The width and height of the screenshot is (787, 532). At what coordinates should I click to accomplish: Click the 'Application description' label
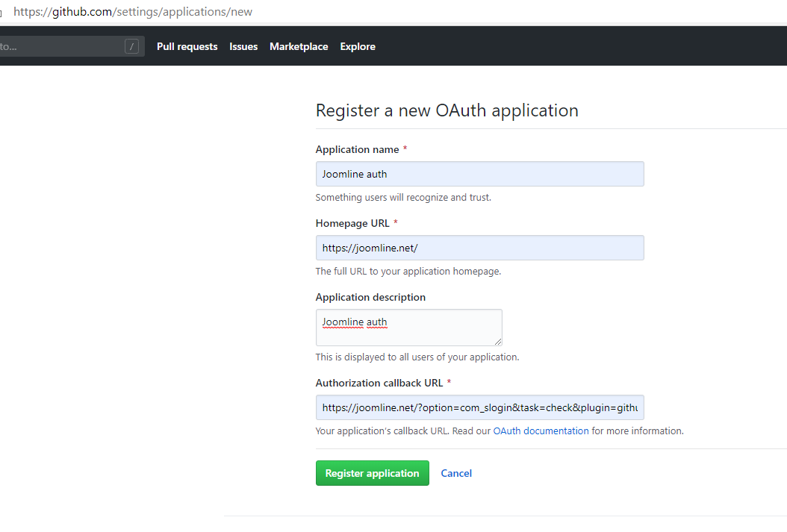coord(370,298)
